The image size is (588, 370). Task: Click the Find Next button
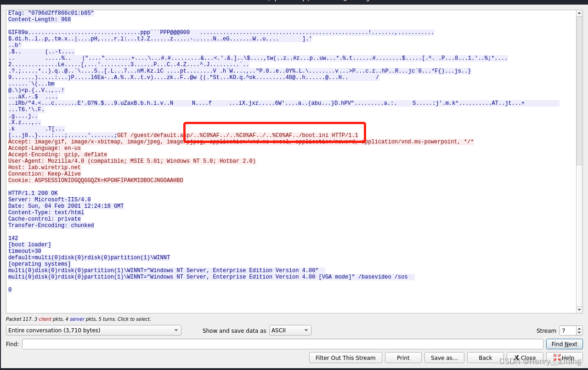pos(564,344)
